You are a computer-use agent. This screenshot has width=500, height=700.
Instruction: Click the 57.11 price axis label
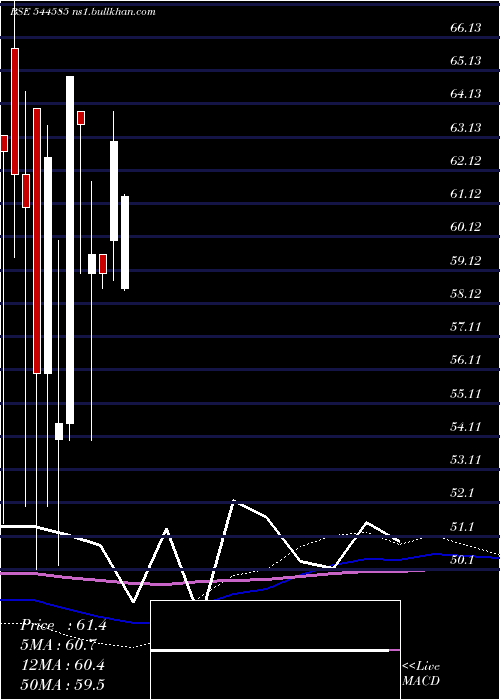coord(466,327)
